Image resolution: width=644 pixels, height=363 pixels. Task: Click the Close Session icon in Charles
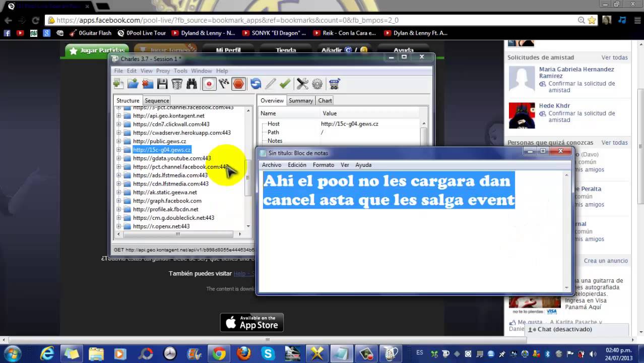148,84
